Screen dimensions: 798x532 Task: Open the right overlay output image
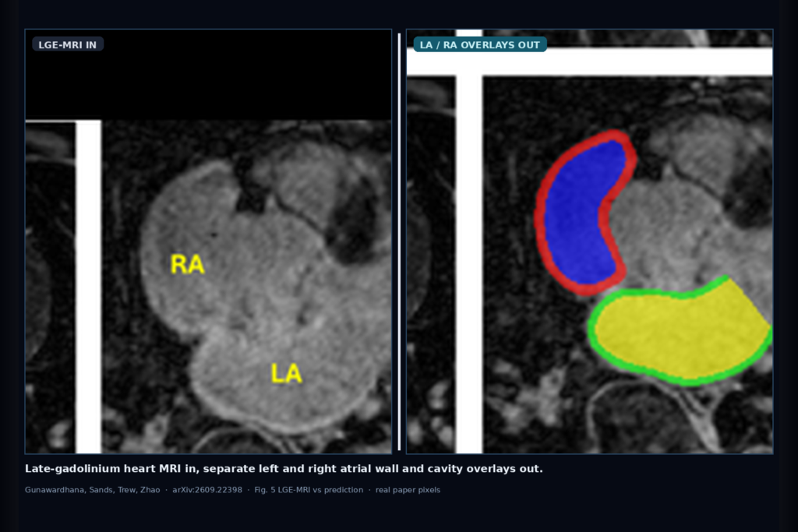coord(589,241)
